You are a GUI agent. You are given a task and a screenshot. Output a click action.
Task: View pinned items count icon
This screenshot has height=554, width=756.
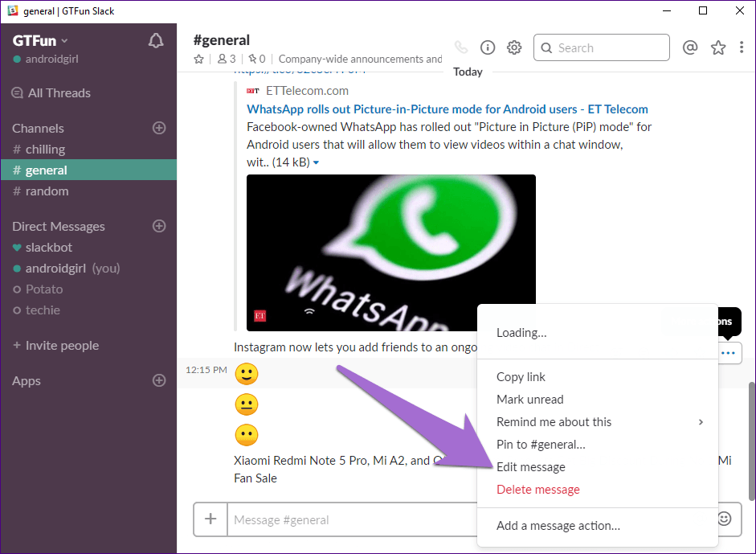pos(256,59)
